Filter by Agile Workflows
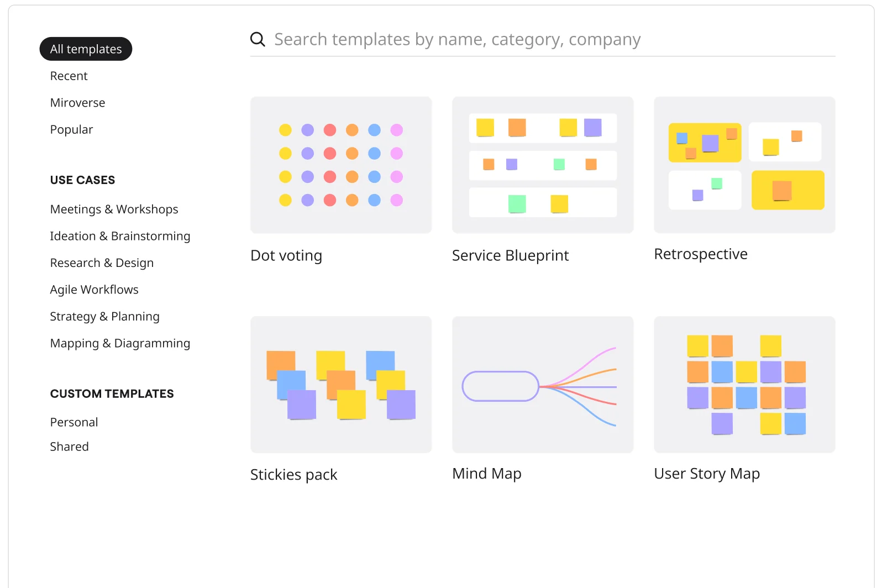This screenshot has height=588, width=882. tap(94, 290)
